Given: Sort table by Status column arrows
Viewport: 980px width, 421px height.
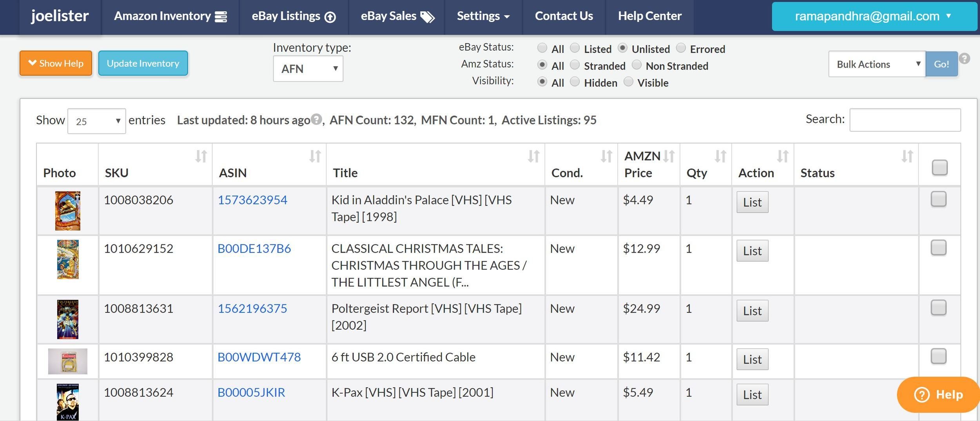Looking at the screenshot, I should click(907, 156).
